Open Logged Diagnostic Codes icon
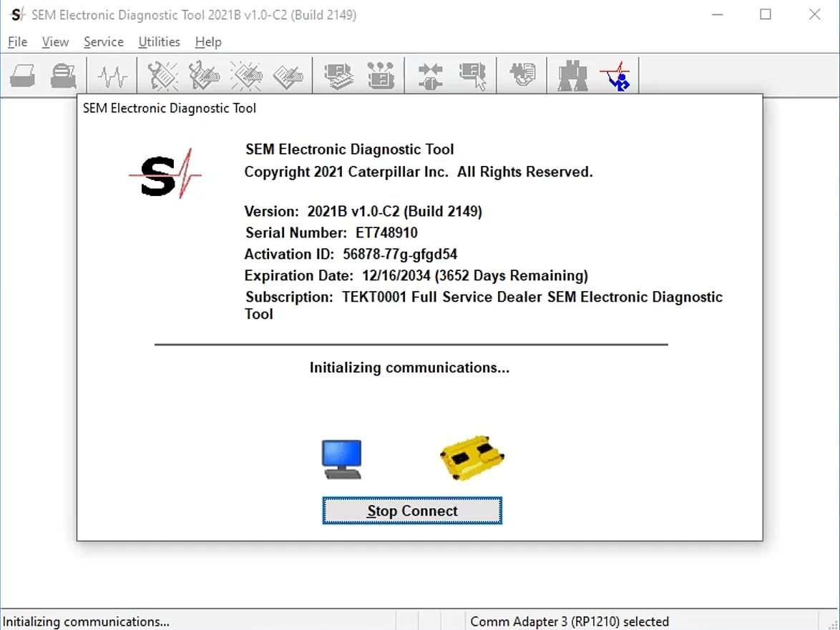Screen dimensions: 840x630 pos(204,76)
